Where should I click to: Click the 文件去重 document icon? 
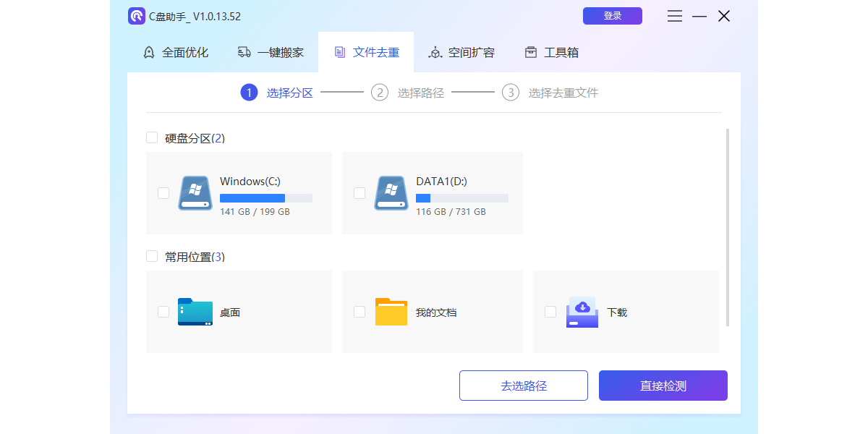(x=341, y=51)
